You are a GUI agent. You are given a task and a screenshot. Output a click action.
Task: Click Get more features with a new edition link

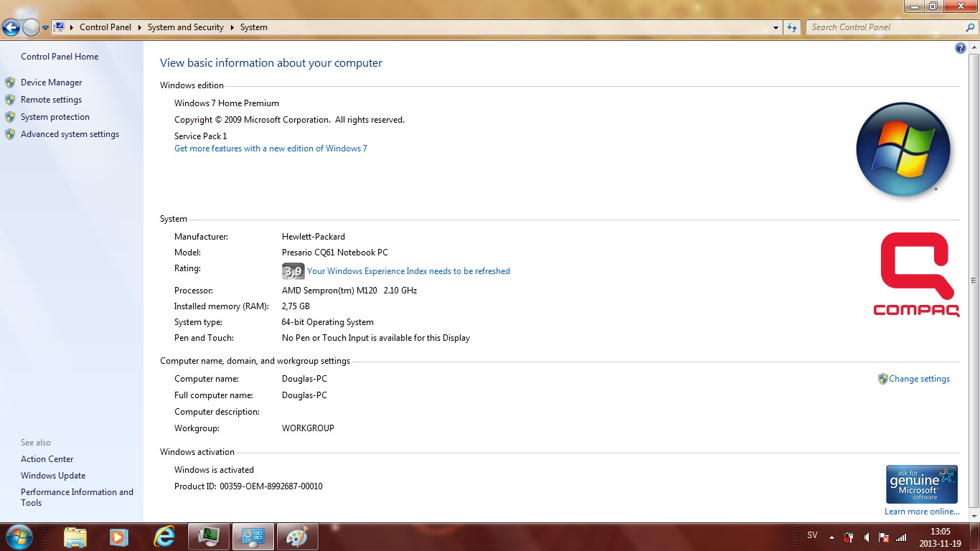(270, 149)
